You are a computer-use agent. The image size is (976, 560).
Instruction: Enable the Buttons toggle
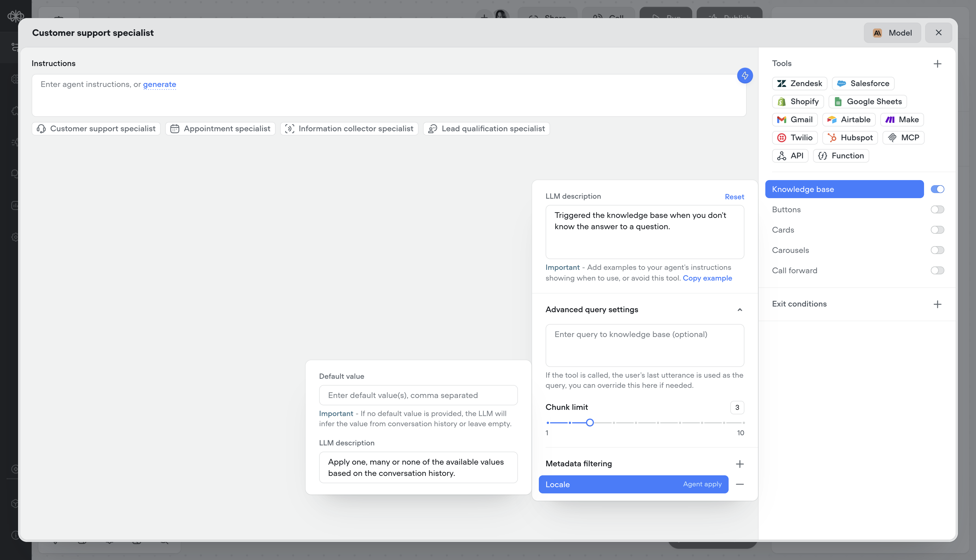click(938, 209)
